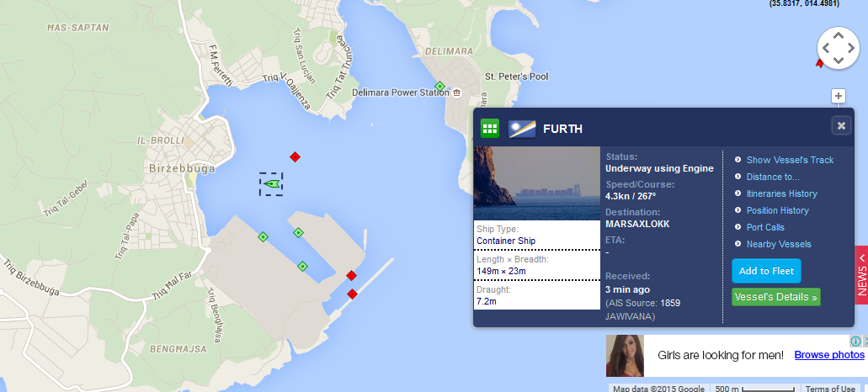Open Show Vessel's Track

click(790, 160)
